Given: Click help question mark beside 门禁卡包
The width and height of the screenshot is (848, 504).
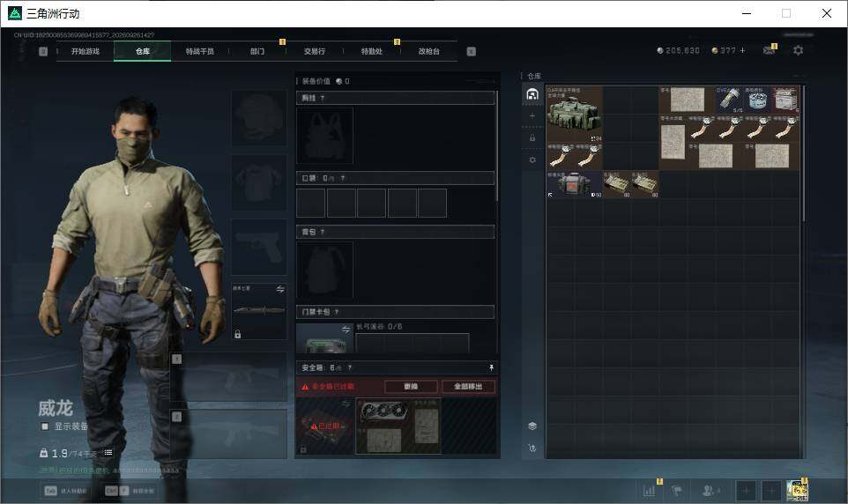Looking at the screenshot, I should (x=337, y=312).
